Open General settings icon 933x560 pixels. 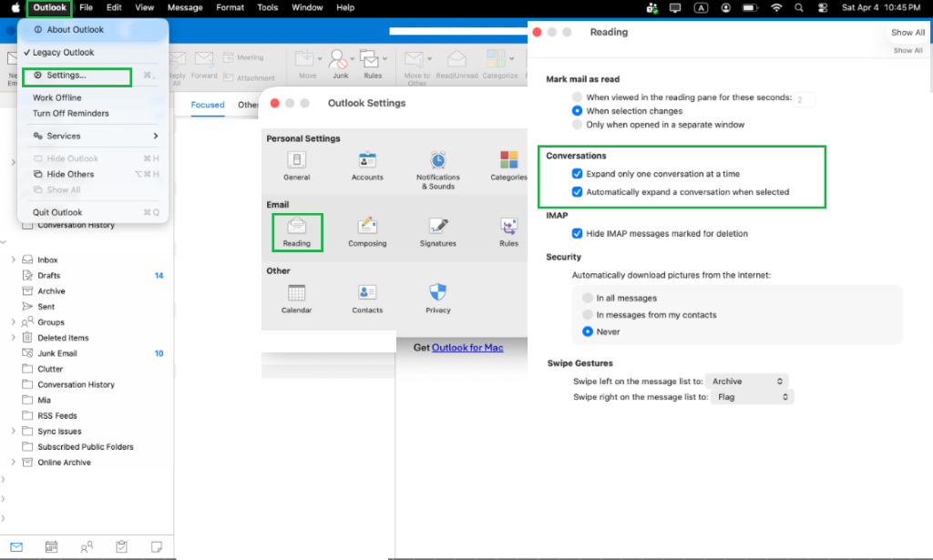click(296, 160)
